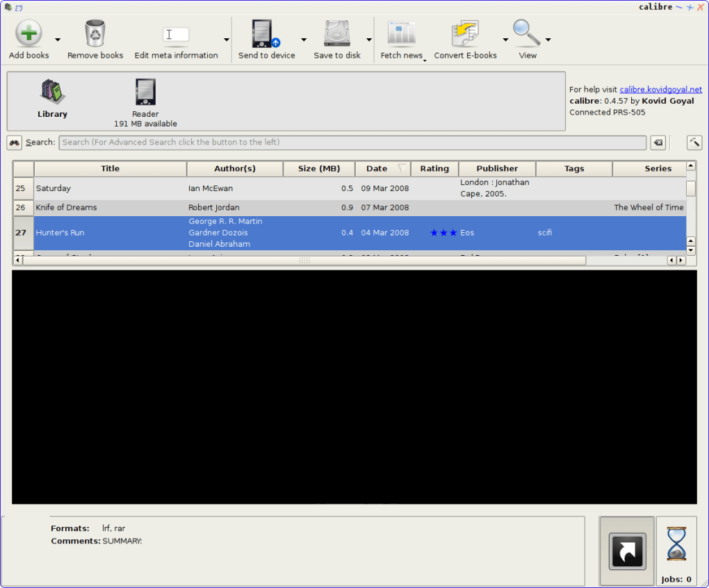Clear the search with the eraser icon

(658, 142)
